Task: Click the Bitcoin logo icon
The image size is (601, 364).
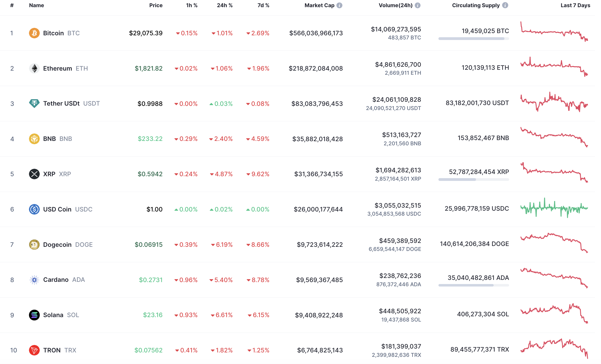Action: (x=34, y=33)
